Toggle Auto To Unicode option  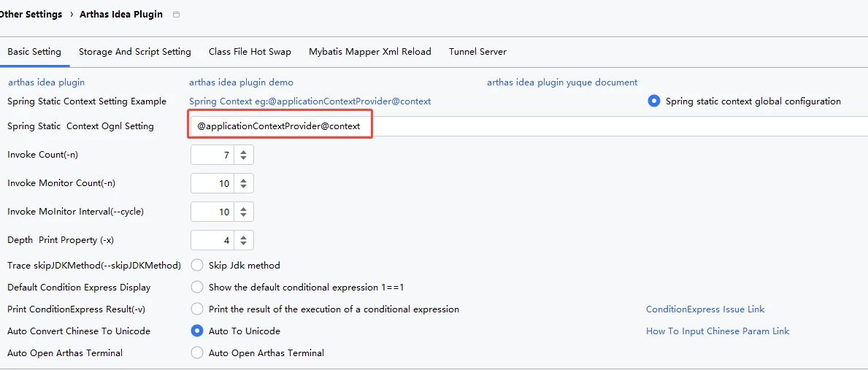click(x=197, y=331)
